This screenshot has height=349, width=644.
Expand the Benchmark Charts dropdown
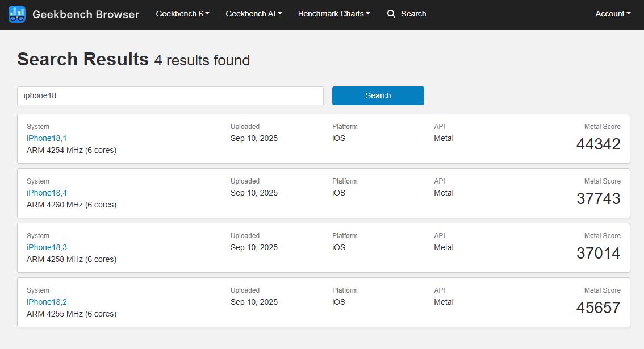(333, 14)
